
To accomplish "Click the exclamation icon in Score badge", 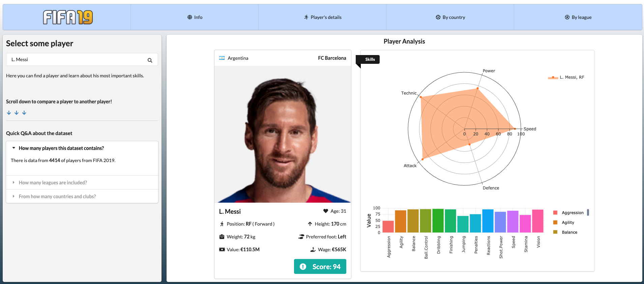I will tap(303, 266).
